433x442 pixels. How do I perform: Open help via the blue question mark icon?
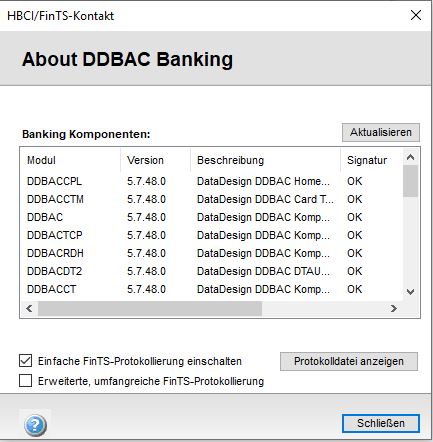tap(35, 425)
